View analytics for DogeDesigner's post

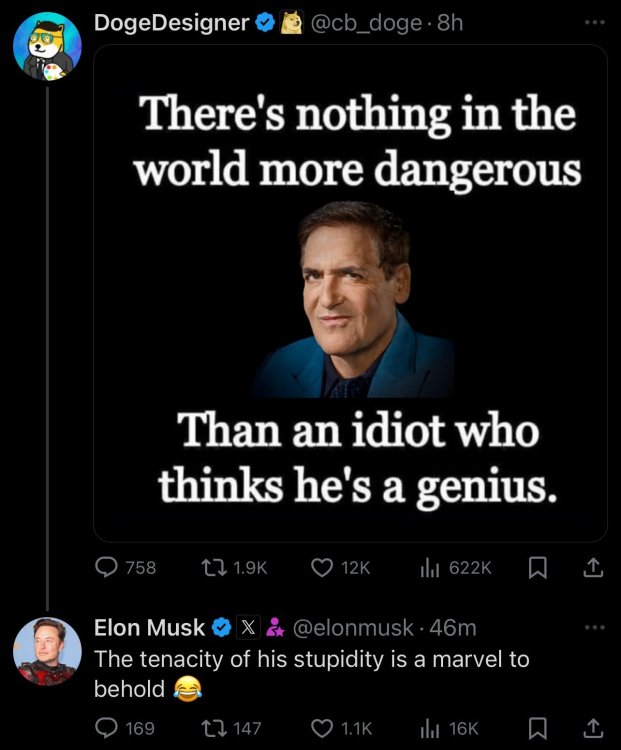pos(431,567)
